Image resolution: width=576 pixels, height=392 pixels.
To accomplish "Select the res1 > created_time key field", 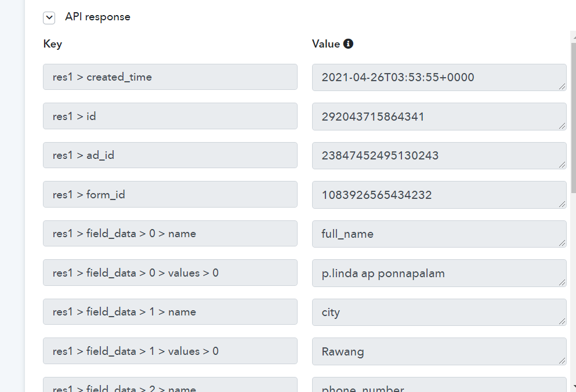I will 170,77.
